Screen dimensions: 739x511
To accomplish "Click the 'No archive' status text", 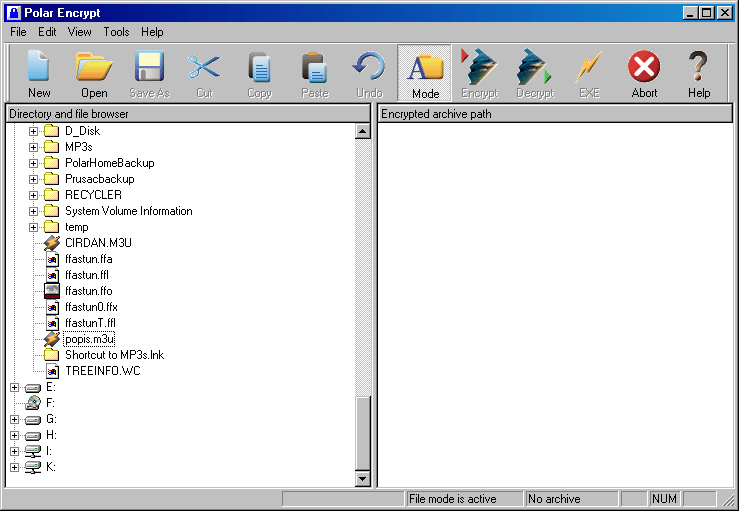I will (x=554, y=499).
